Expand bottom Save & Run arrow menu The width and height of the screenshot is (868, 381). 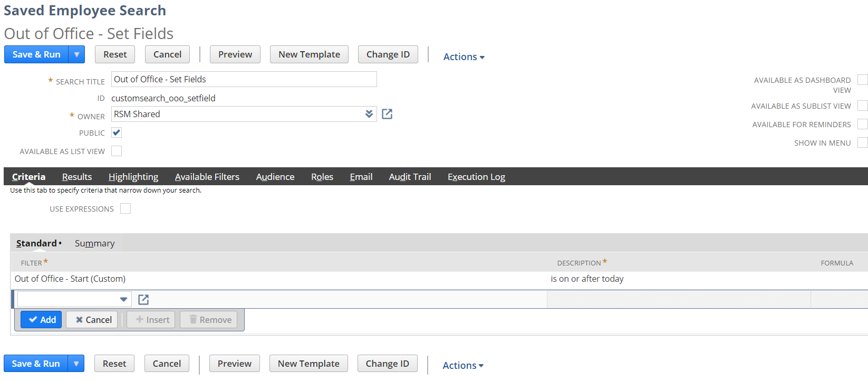(x=76, y=364)
